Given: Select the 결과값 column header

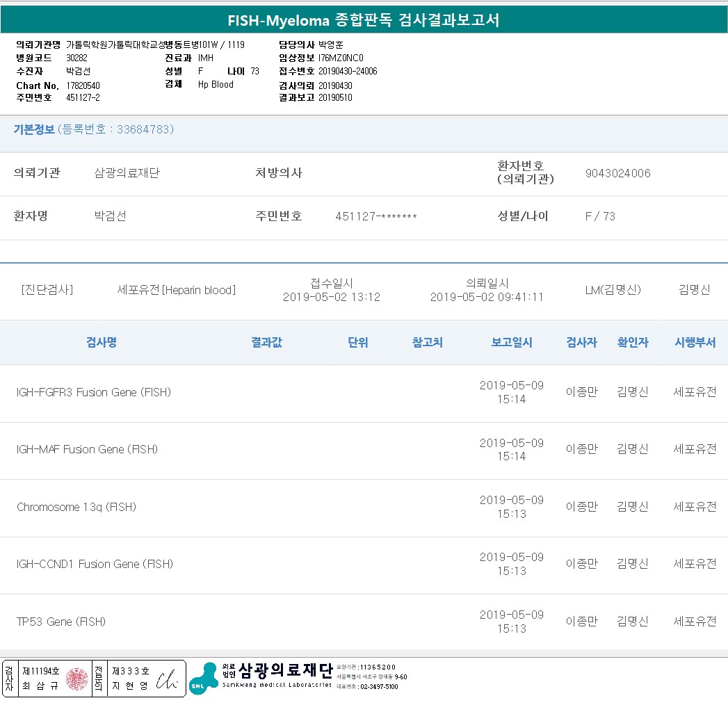Looking at the screenshot, I should (266, 343).
